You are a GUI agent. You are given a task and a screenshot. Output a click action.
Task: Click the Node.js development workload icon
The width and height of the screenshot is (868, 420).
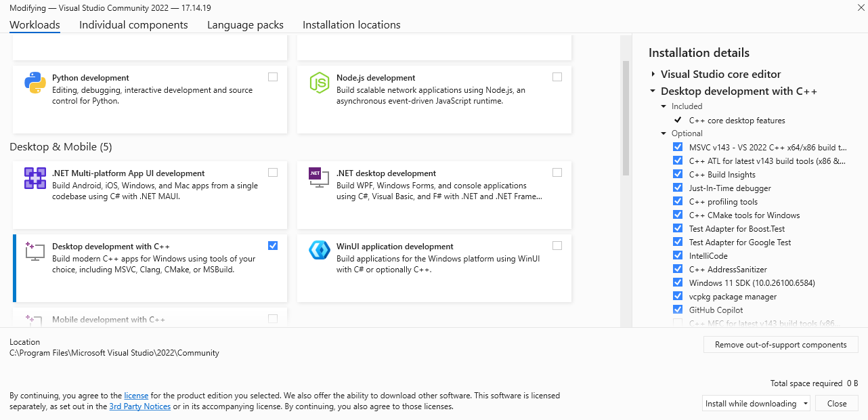[x=319, y=83]
